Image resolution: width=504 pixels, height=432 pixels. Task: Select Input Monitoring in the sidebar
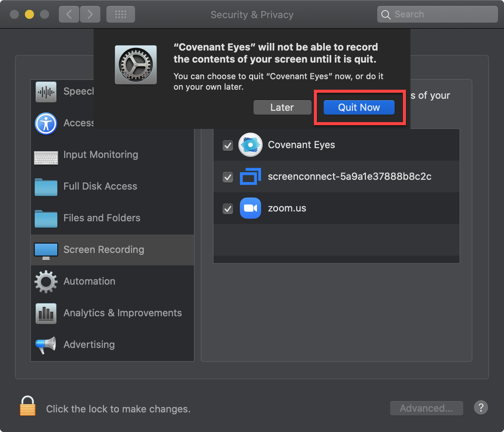[101, 155]
